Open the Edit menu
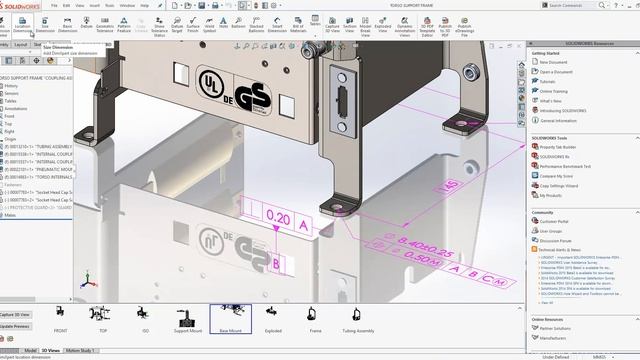The image size is (640, 360). pyautogui.click(x=67, y=6)
